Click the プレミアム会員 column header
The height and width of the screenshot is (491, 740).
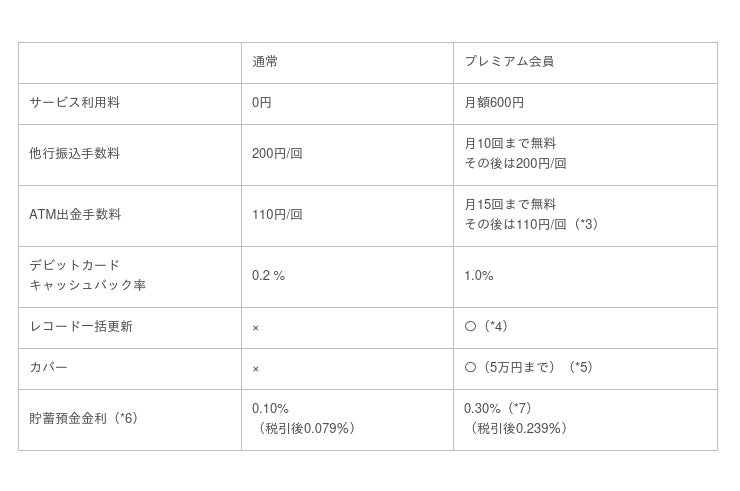point(509,62)
